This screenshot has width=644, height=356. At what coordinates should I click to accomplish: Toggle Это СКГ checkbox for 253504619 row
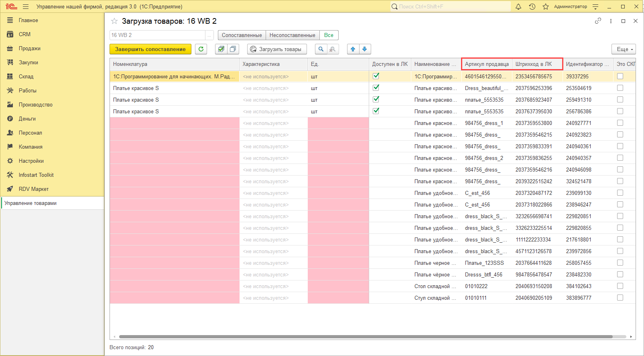click(620, 88)
